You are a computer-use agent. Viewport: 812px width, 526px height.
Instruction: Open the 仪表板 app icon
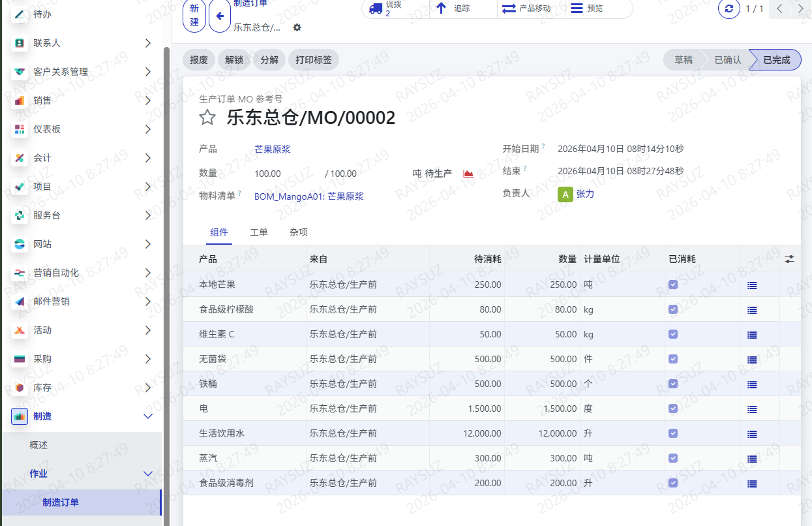[x=20, y=129]
